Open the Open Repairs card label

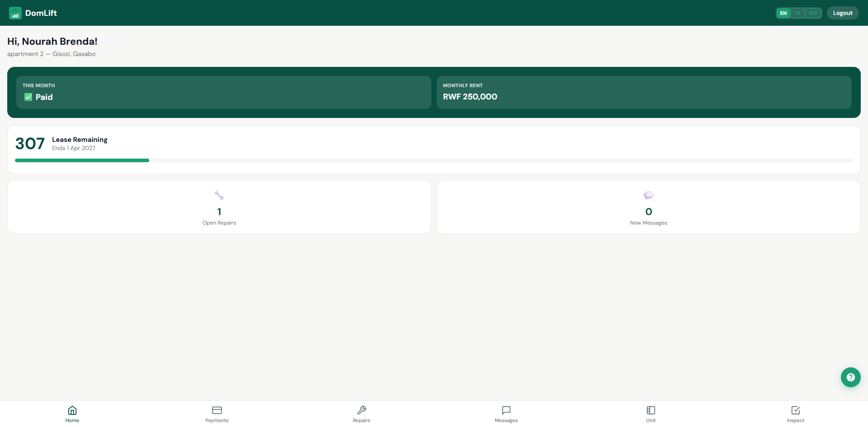click(x=219, y=223)
